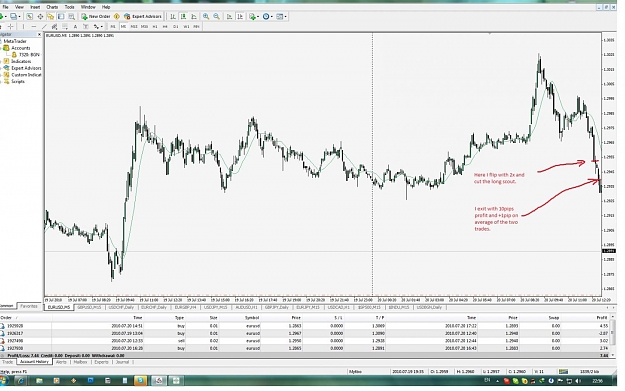625x391 pixels.
Task: Open the Insert menu
Action: tap(35, 7)
